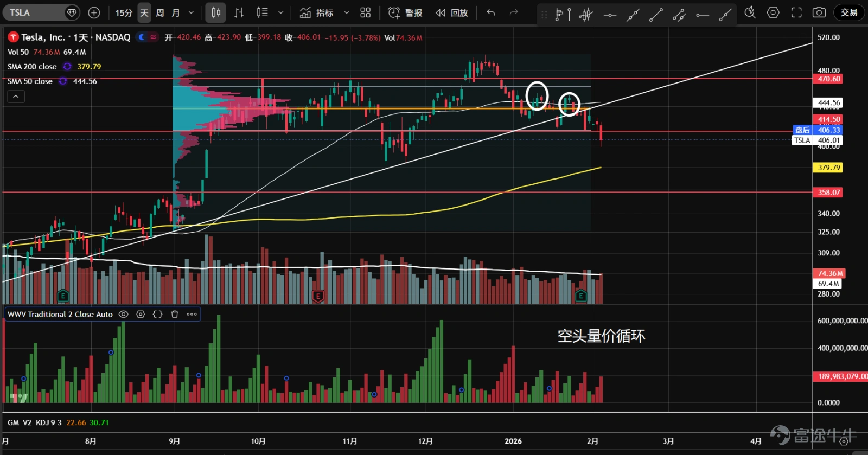The image size is (868, 455).
Task: Expand the chart type dropdown chevron
Action: (280, 12)
